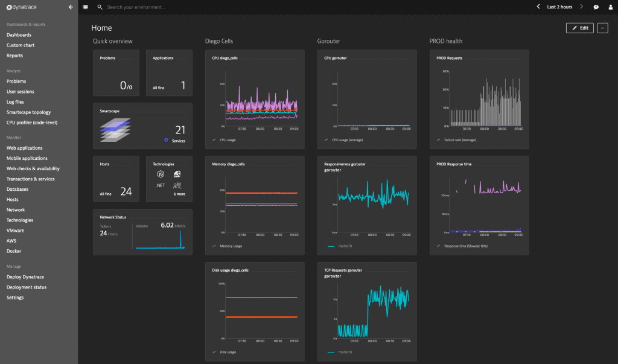
Task: Open Problems in the sidebar
Action: (x=16, y=81)
